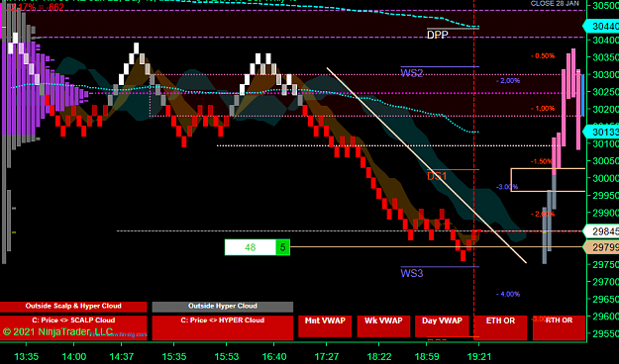Click the red -2.17% = -662 readout
This screenshot has width=619, height=364.
pos(36,7)
